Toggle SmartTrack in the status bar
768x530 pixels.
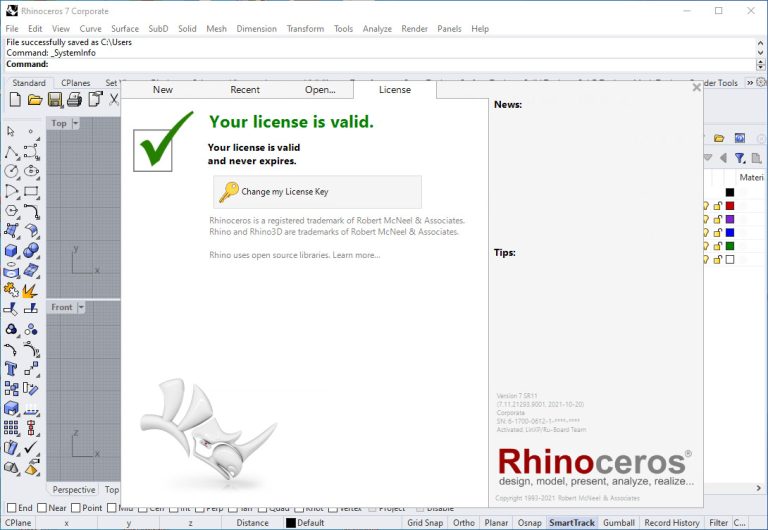(x=572, y=523)
